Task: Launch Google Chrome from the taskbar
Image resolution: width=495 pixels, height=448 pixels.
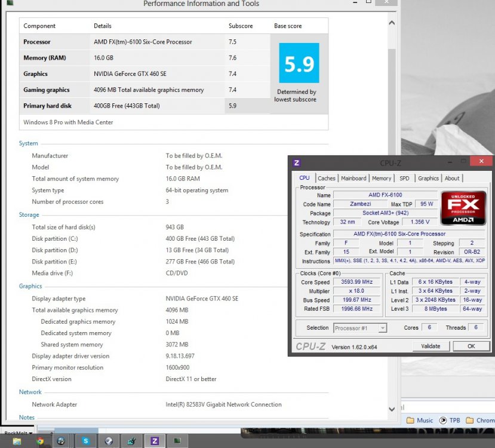Action: [x=40, y=441]
